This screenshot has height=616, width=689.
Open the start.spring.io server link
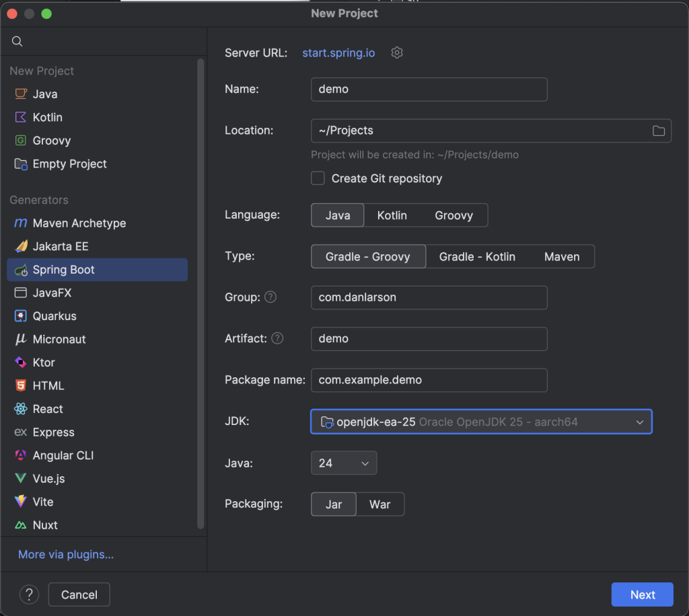point(338,52)
